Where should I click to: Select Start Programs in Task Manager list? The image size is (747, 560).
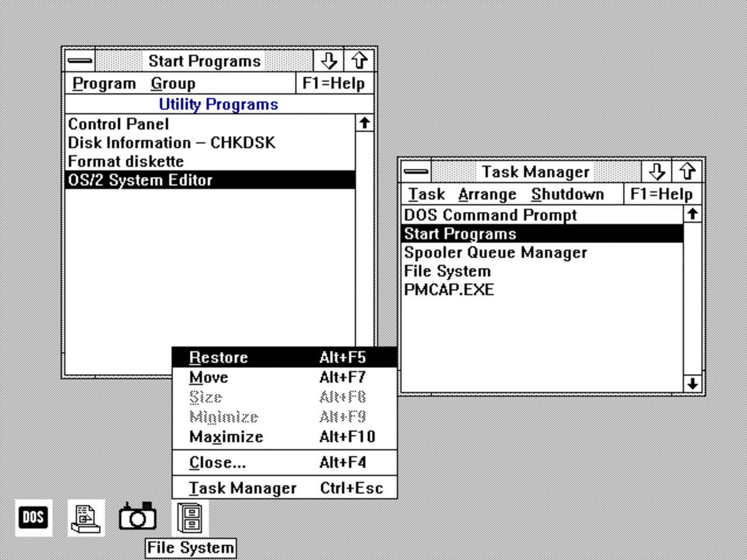(x=543, y=234)
